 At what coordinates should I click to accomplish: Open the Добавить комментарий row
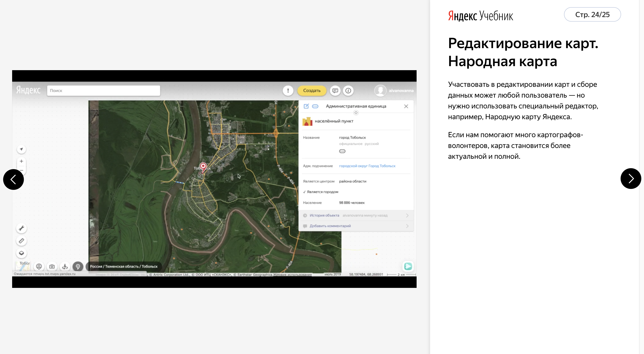(x=356, y=226)
